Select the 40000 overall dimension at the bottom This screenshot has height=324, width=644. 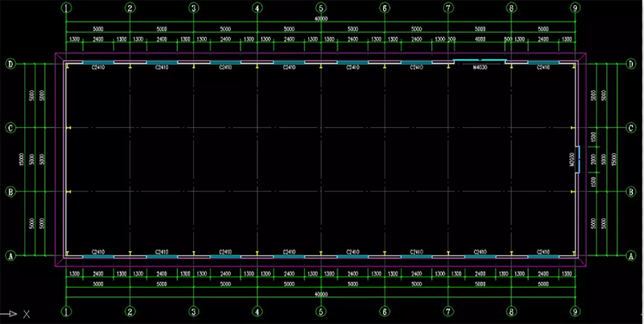click(321, 295)
